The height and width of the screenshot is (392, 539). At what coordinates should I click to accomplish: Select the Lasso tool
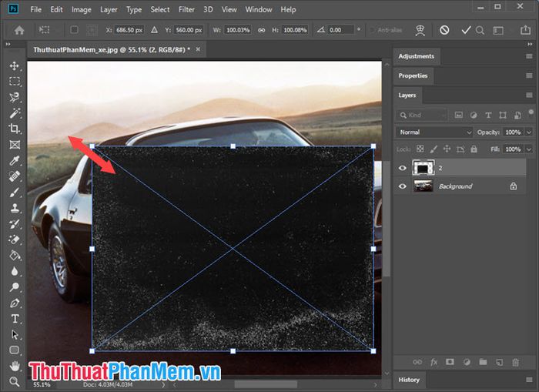pyautogui.click(x=15, y=97)
